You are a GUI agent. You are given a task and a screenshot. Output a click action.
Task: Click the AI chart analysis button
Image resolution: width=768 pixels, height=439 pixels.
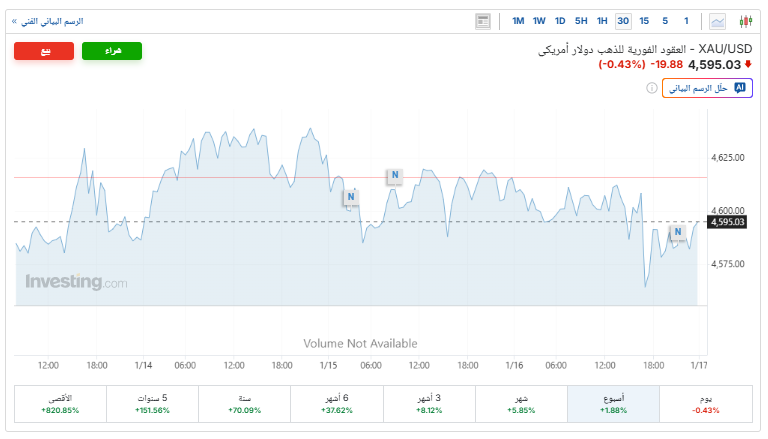pyautogui.click(x=707, y=88)
